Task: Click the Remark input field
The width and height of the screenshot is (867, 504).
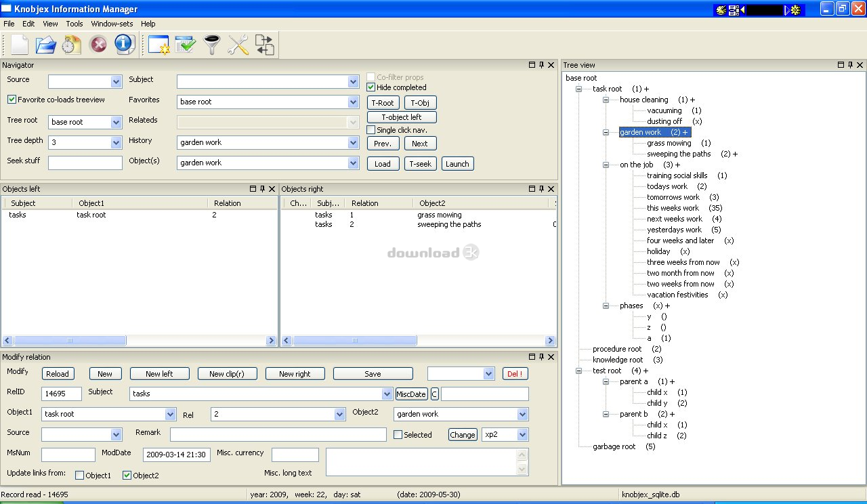Action: tap(278, 435)
